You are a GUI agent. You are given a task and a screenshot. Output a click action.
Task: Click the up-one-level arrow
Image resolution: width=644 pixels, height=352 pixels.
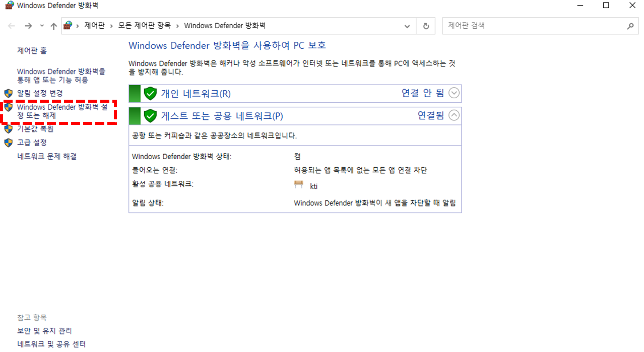54,26
